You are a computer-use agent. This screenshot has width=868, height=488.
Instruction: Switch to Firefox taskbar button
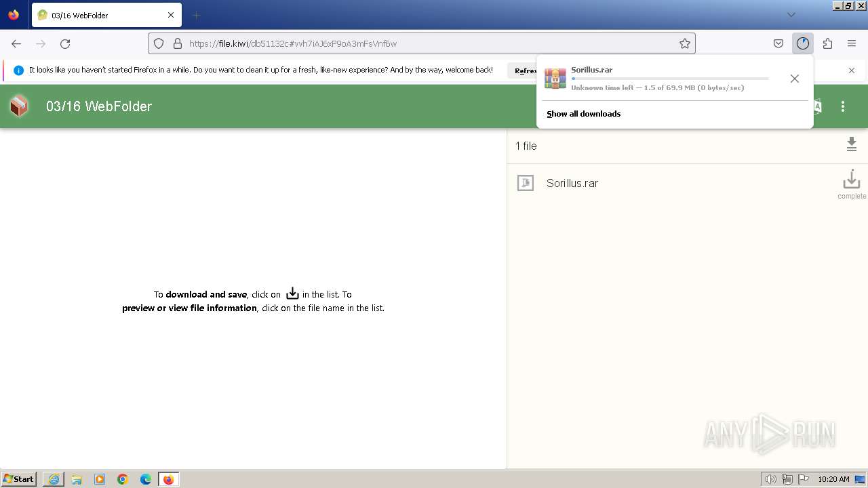click(168, 479)
